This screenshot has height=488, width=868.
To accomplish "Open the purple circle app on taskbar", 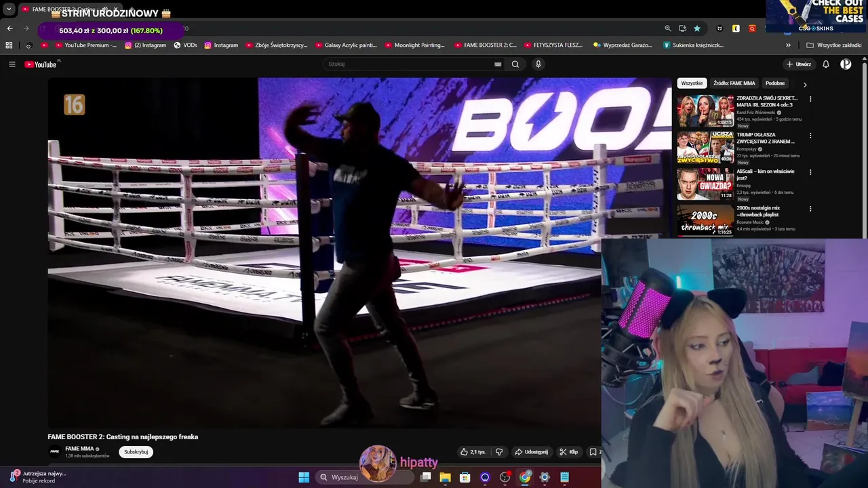I will tap(485, 477).
